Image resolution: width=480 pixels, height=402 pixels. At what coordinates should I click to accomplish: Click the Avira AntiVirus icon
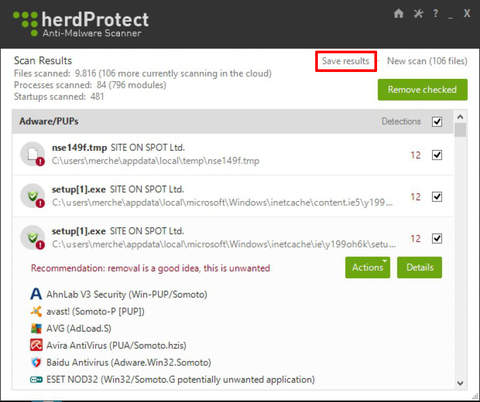click(36, 345)
